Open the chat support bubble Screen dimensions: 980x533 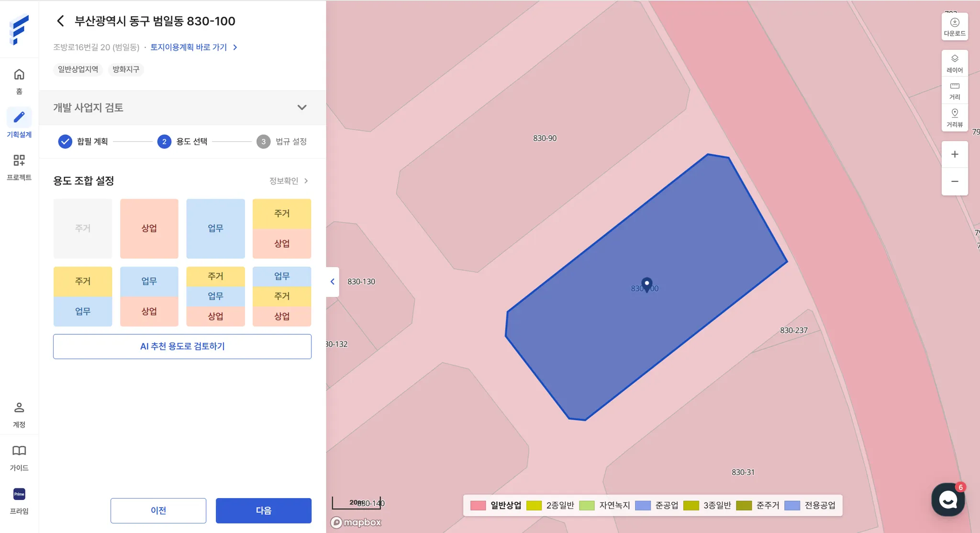tap(947, 499)
